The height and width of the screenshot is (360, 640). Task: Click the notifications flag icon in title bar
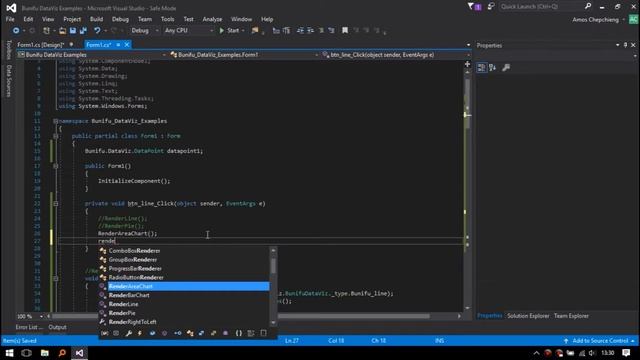coord(474,7)
